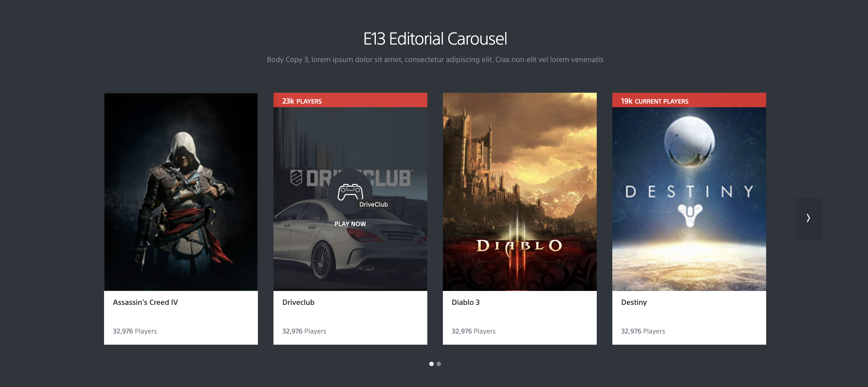Click the Assassin's Creed IV title link
The height and width of the screenshot is (387, 868).
coord(145,302)
